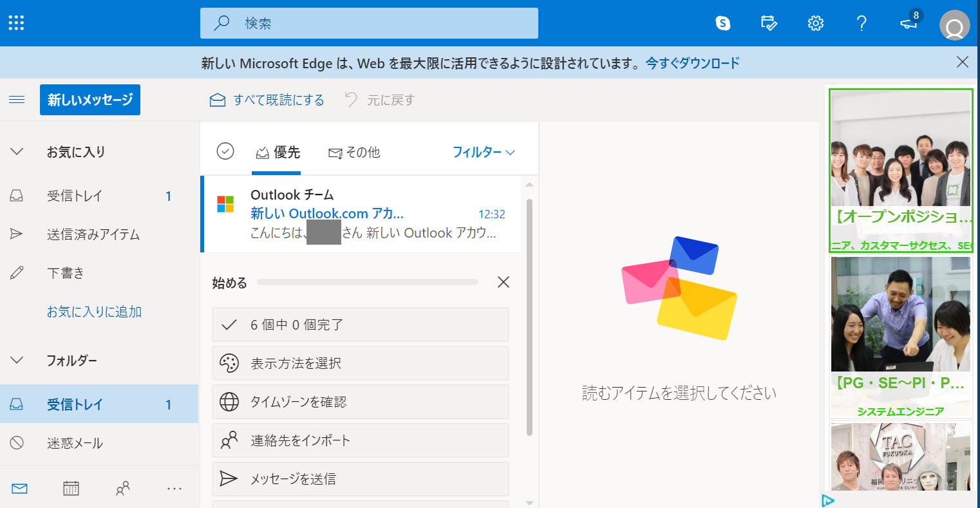
Task: Open the account profile avatar
Action: tap(955, 25)
